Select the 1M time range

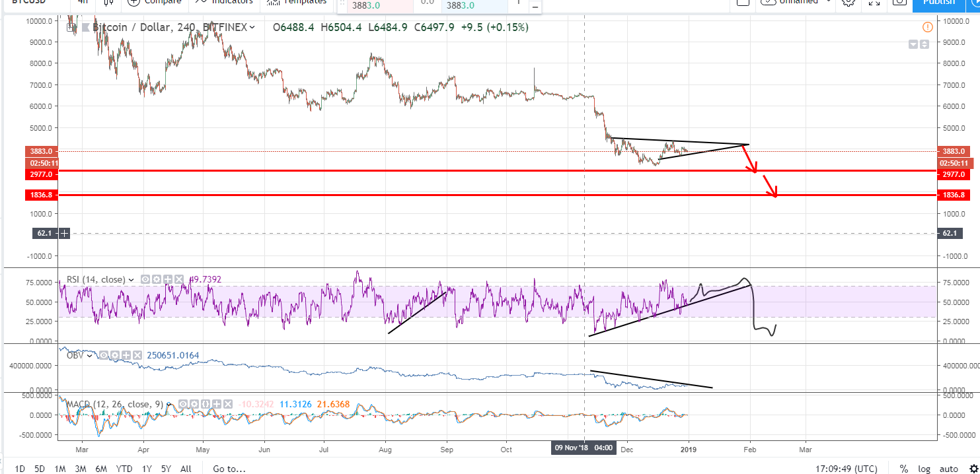pyautogui.click(x=59, y=469)
